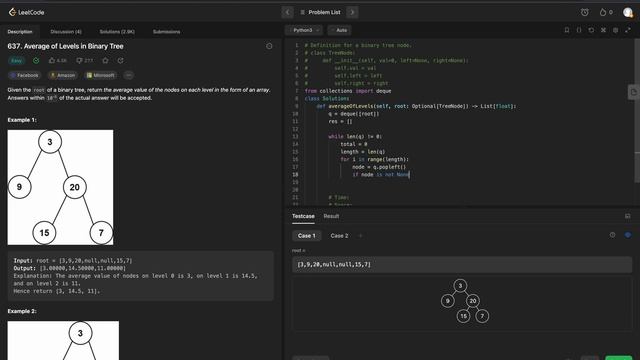Viewport: 640px width, 360px height.
Task: Open the alarm clock timer icon
Action: click(x=584, y=12)
